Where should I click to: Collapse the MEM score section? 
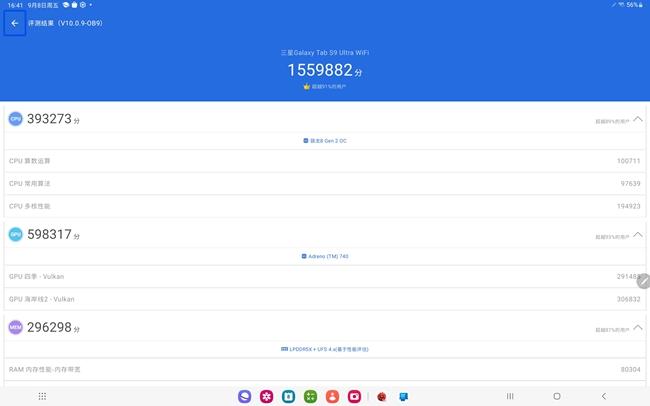pyautogui.click(x=638, y=328)
